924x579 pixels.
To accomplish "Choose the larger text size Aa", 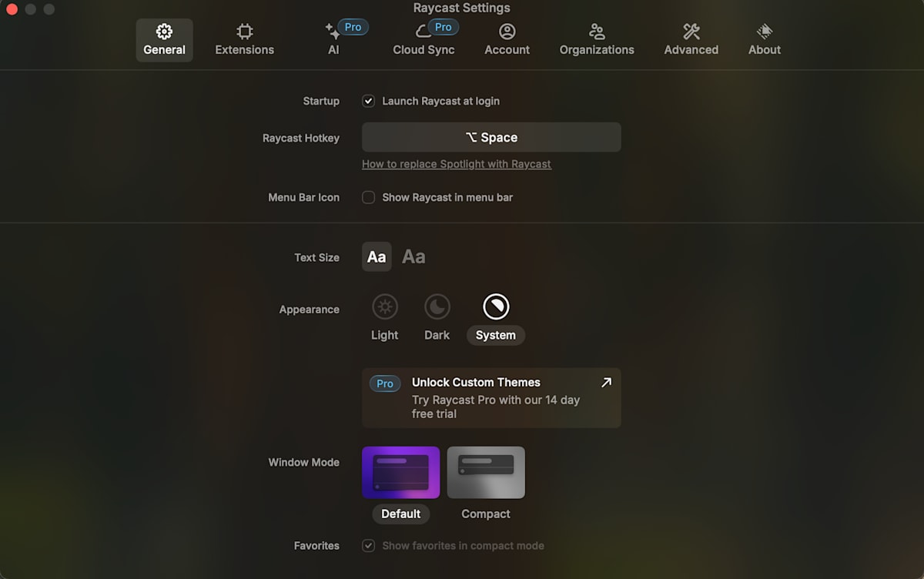I will (x=413, y=257).
